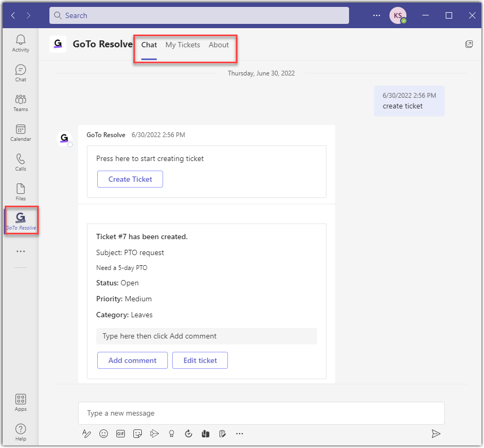
Task: Click the thumbs-up app icon in compose toolbar
Action: tap(205, 434)
